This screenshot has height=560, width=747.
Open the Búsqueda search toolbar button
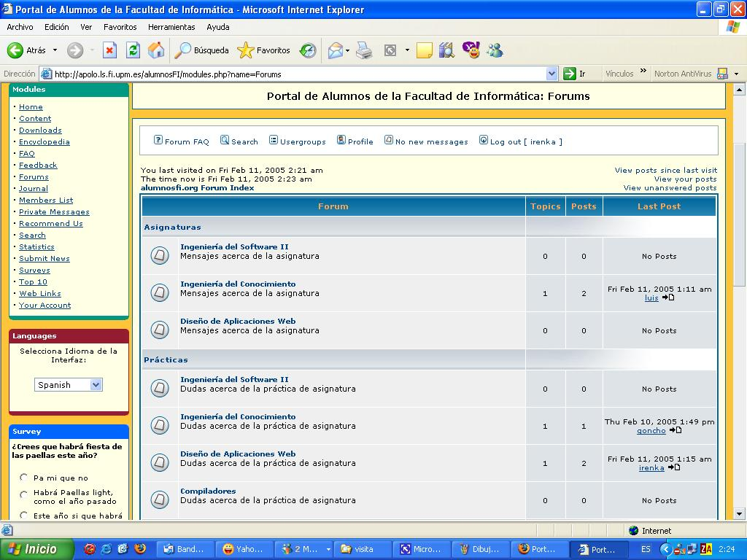coord(202,50)
